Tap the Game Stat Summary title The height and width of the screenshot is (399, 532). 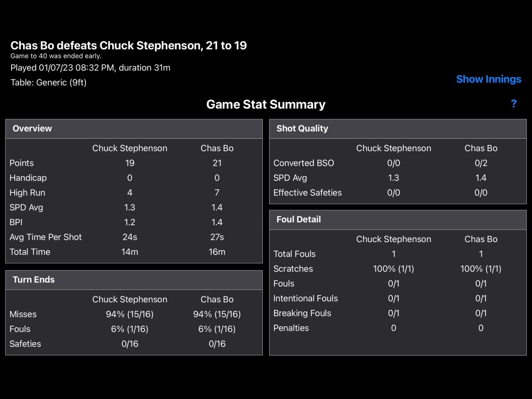point(266,105)
